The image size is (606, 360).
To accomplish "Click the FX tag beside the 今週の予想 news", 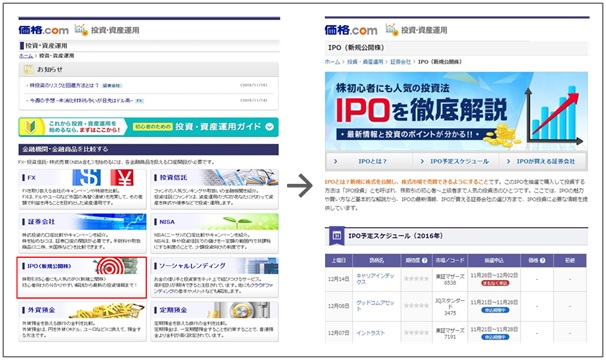I will pos(140,101).
